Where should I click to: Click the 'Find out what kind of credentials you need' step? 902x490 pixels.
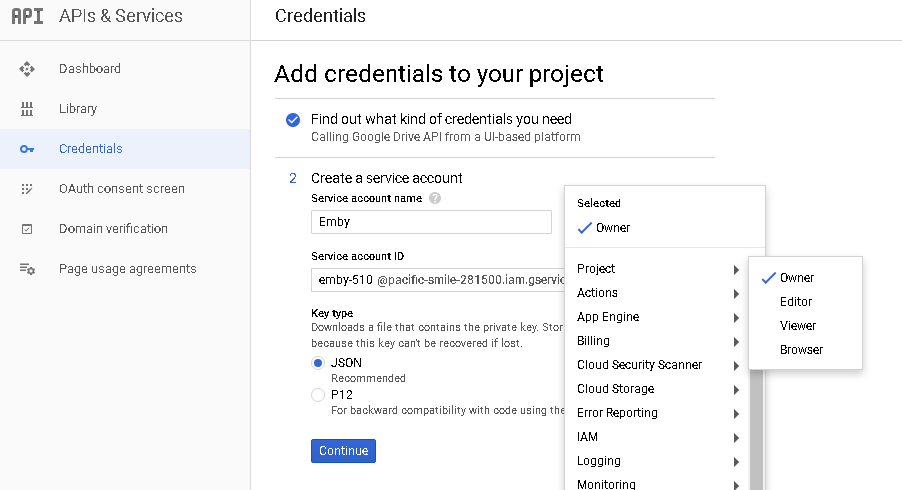click(x=441, y=119)
